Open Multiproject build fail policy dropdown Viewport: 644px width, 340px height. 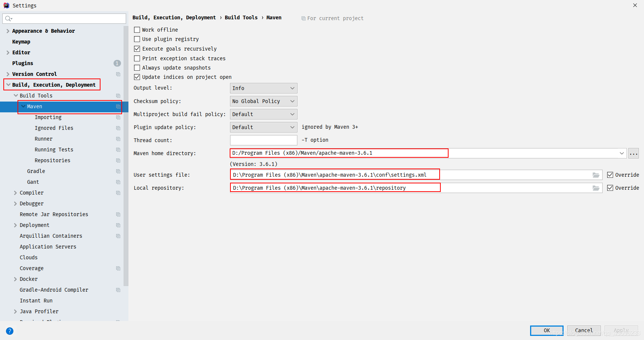click(264, 114)
